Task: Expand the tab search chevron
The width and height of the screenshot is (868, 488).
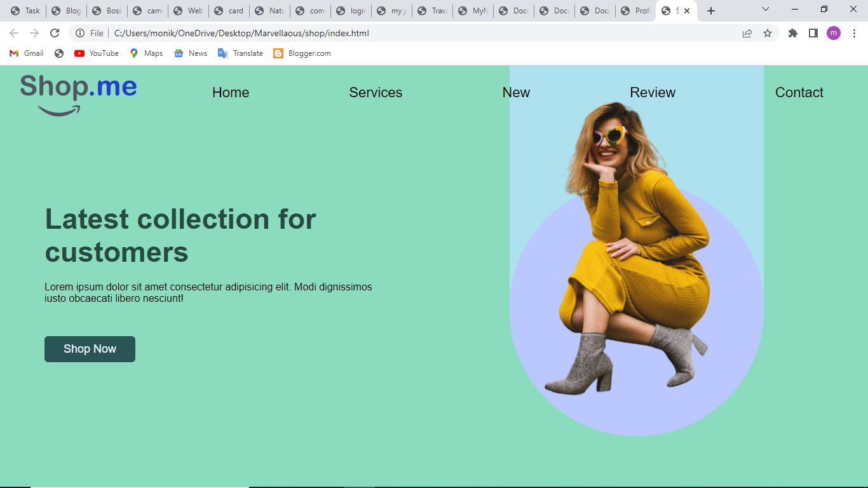Action: (766, 10)
